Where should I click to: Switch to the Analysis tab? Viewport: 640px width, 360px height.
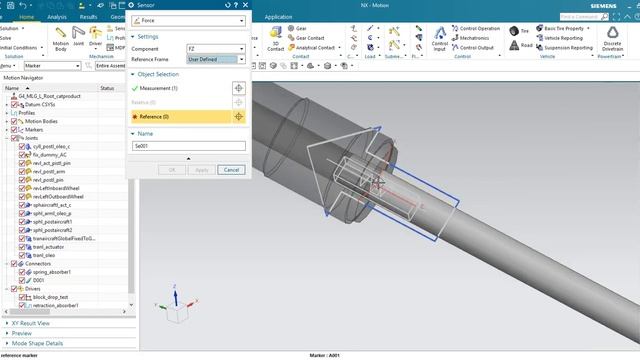pyautogui.click(x=57, y=17)
